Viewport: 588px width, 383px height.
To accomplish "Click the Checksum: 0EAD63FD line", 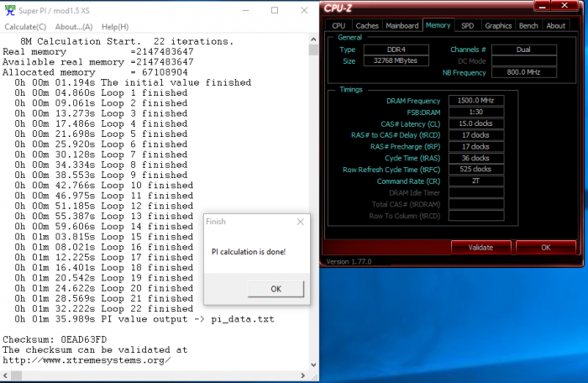I will coord(55,339).
